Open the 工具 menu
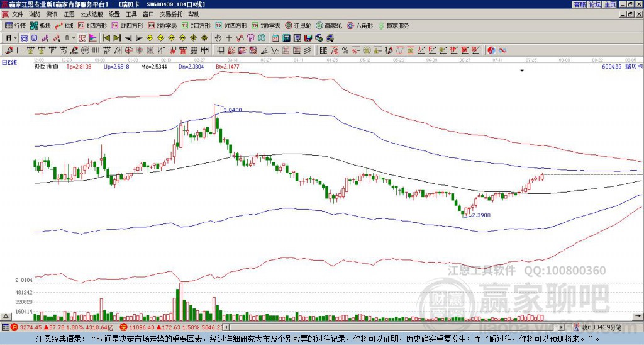This screenshot has width=644, height=345. (x=131, y=14)
